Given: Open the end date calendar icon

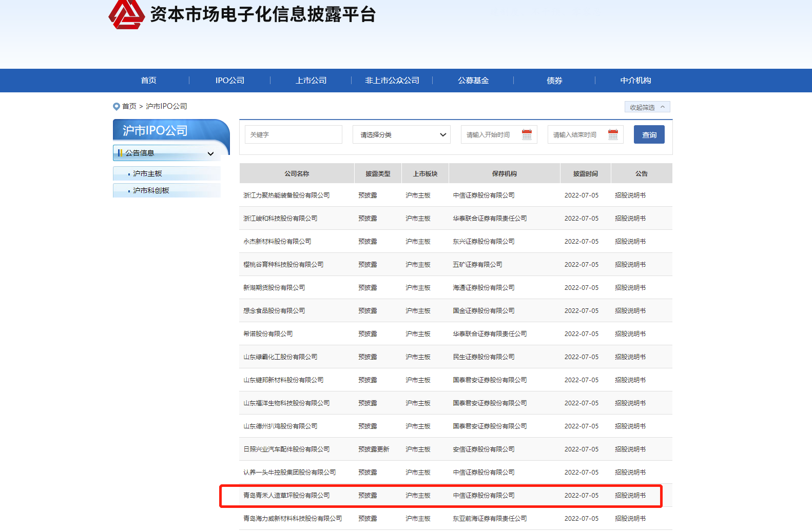Looking at the screenshot, I should click(613, 134).
